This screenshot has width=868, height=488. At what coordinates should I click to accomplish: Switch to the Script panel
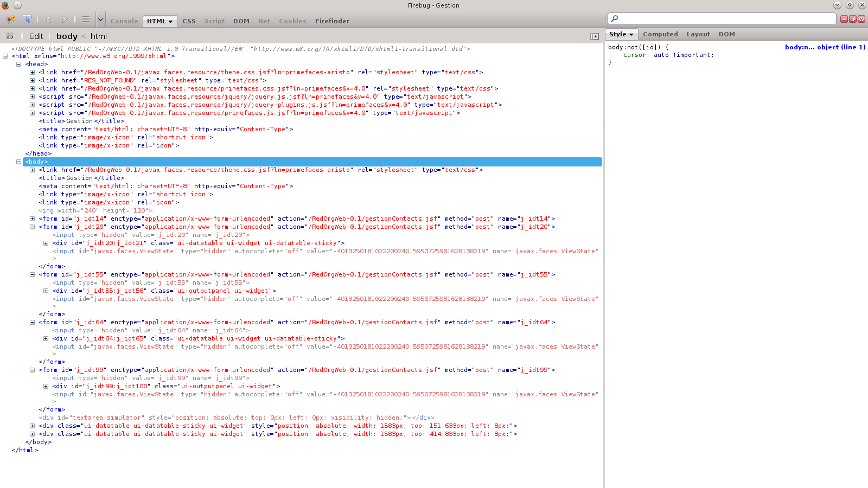[x=214, y=21]
